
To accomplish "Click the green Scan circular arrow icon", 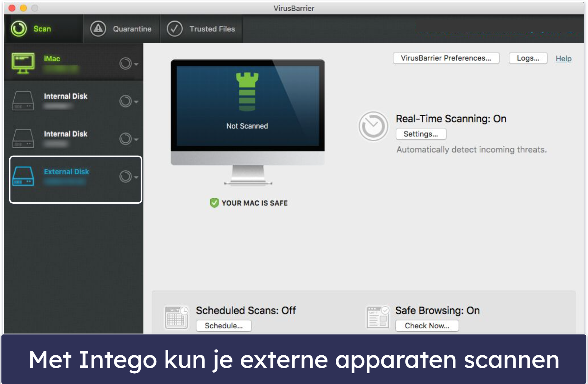I will pos(19,29).
